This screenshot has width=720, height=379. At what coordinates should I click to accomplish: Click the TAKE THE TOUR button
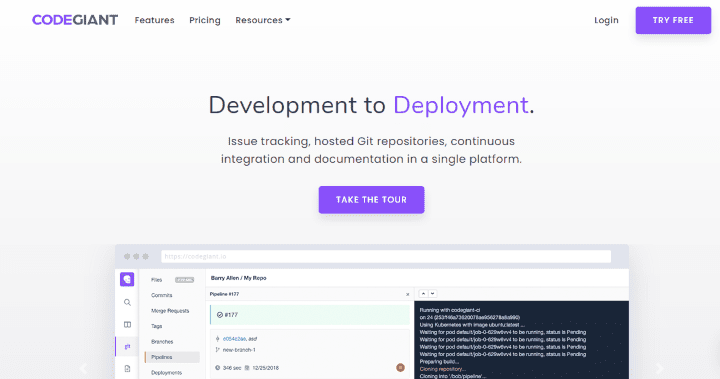371,200
